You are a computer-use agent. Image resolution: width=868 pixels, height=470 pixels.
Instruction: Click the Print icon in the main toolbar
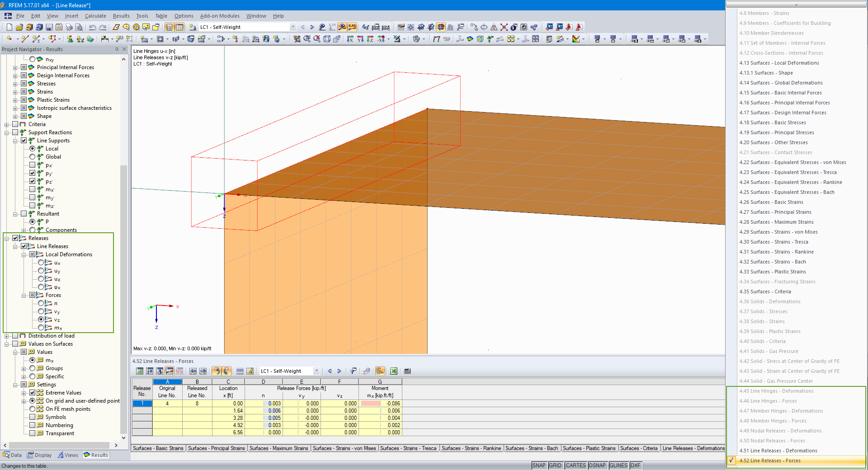[x=68, y=27]
